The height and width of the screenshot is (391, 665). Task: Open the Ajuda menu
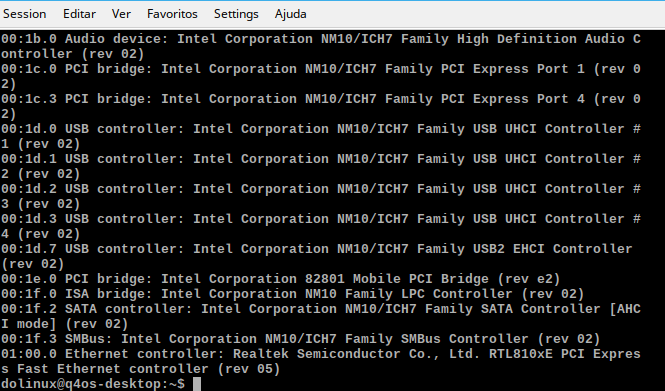[x=291, y=14]
